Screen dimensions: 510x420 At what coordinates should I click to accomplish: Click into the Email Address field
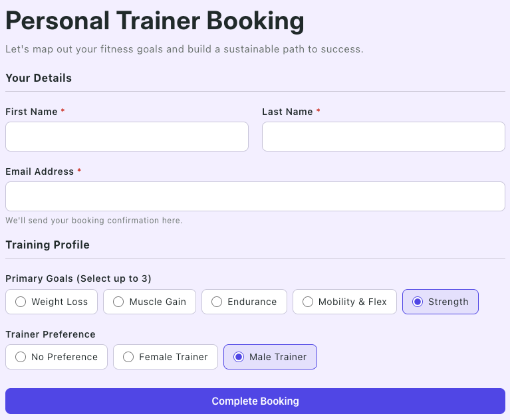pos(255,196)
